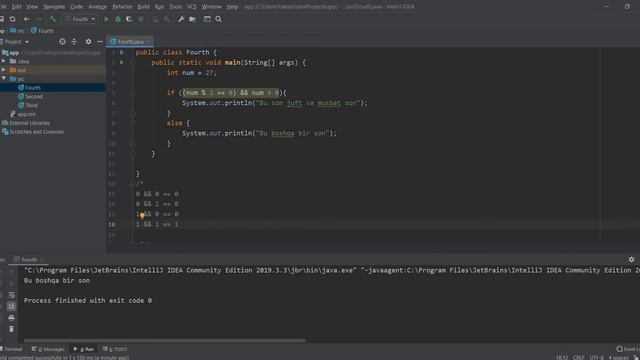Expand the .idea folder

(x=4, y=61)
